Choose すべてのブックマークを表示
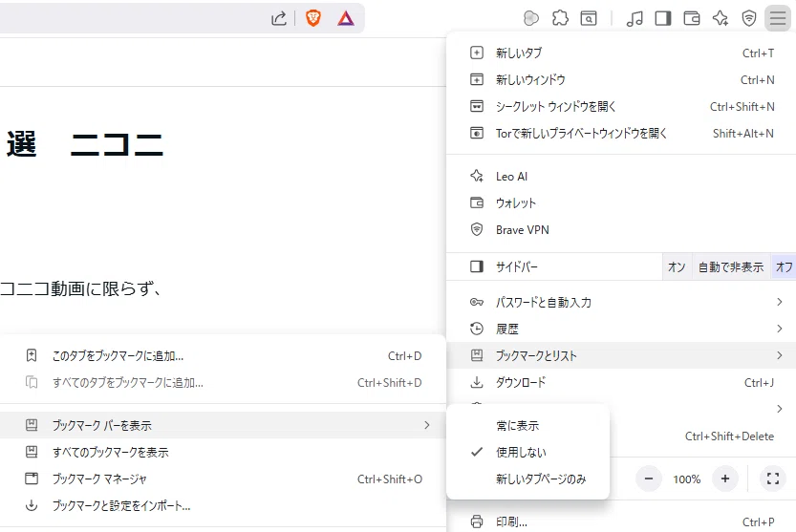 223,452
